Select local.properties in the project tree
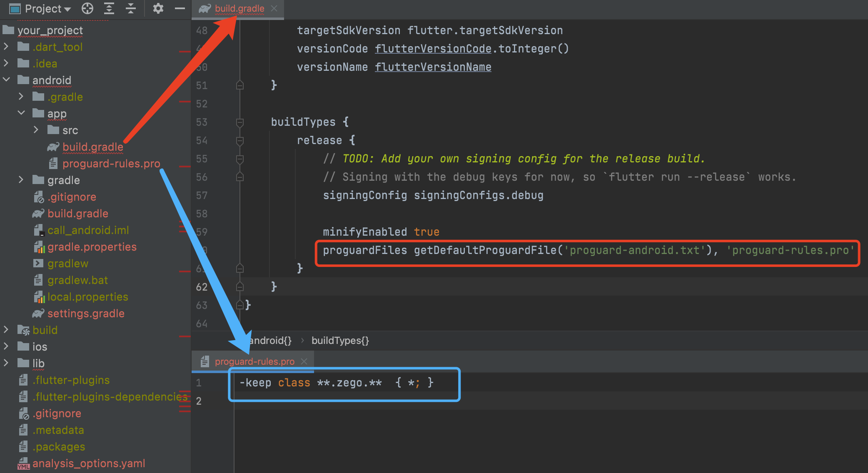The height and width of the screenshot is (473, 868). click(87, 296)
